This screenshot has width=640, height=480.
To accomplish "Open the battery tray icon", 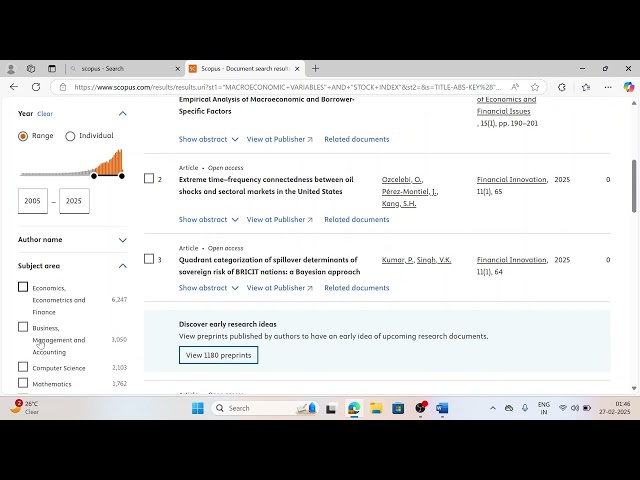I will (x=587, y=408).
